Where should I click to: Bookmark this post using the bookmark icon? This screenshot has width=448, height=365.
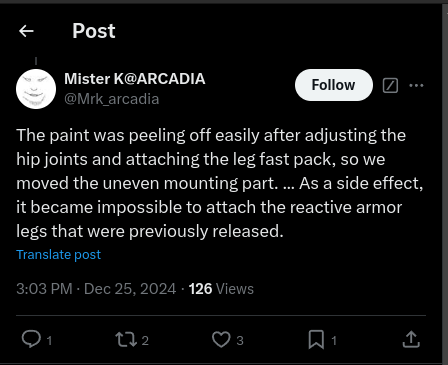pos(316,339)
